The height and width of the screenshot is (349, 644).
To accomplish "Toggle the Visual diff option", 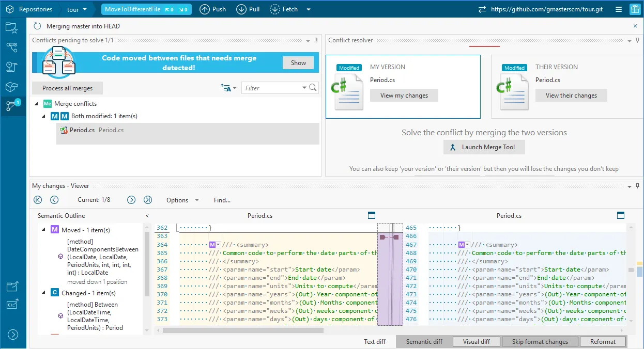I will 476,342.
